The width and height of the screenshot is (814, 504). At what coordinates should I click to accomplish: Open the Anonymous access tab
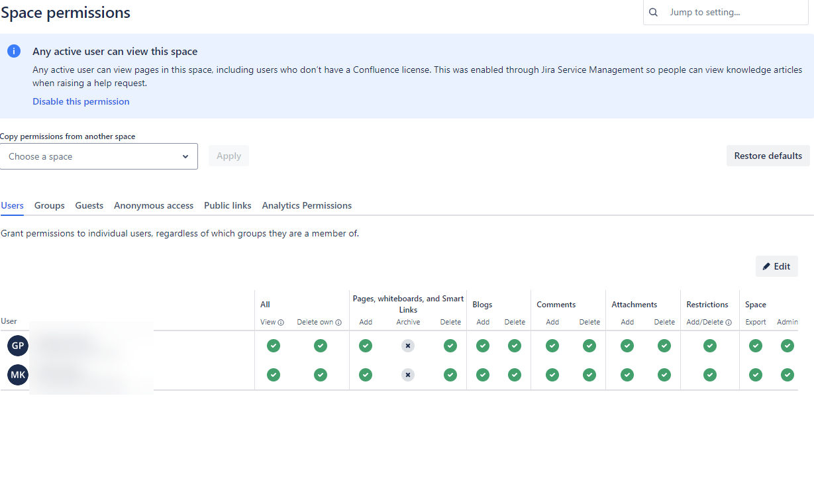tap(154, 205)
